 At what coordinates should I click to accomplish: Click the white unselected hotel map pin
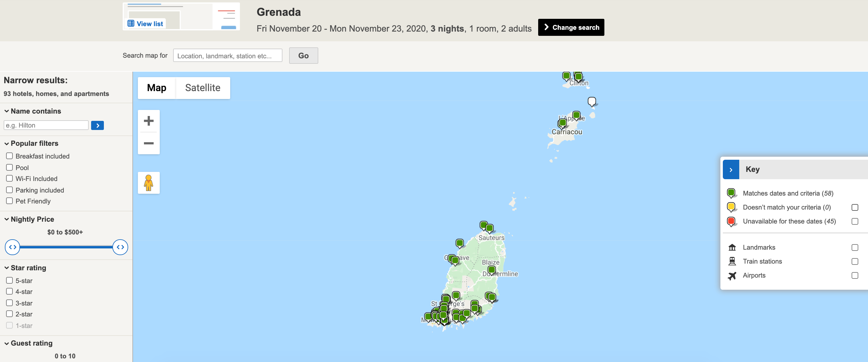[591, 101]
